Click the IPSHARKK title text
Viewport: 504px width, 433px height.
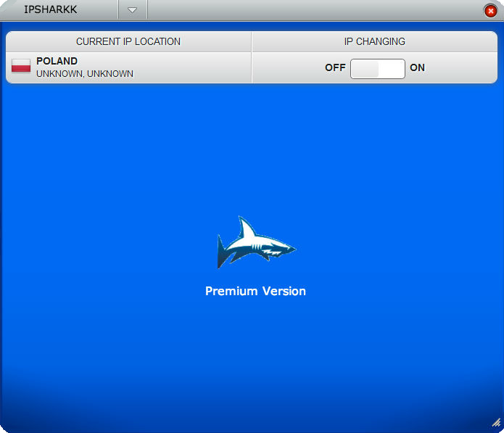51,9
